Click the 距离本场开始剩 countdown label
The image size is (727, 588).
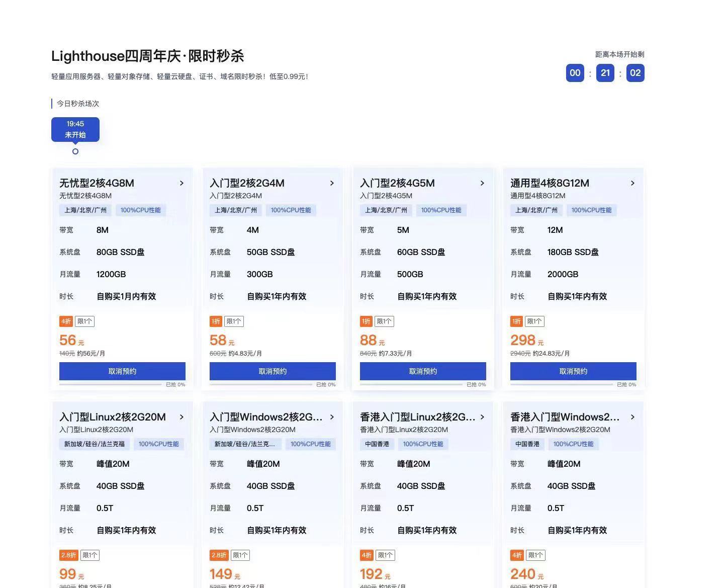click(x=620, y=54)
